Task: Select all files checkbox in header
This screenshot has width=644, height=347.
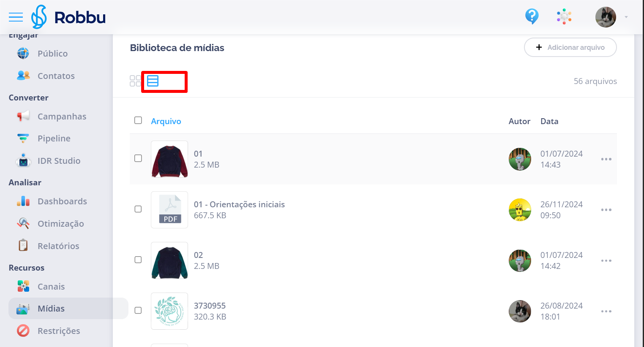Action: (138, 120)
